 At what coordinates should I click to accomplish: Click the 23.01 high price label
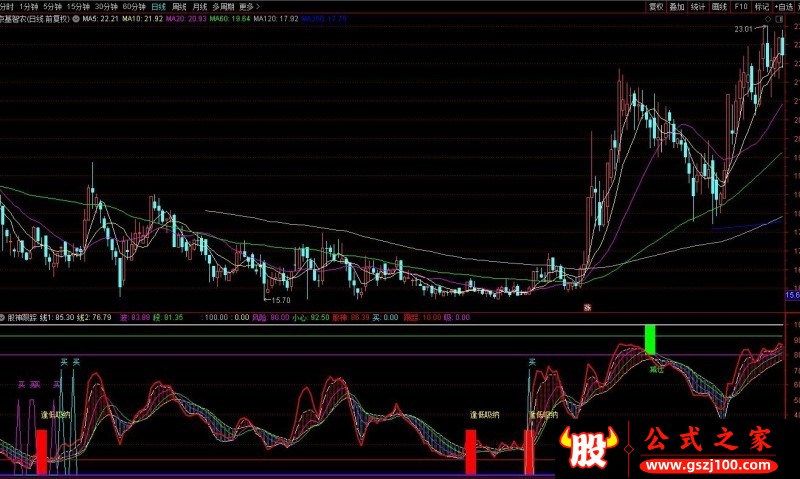tap(743, 29)
